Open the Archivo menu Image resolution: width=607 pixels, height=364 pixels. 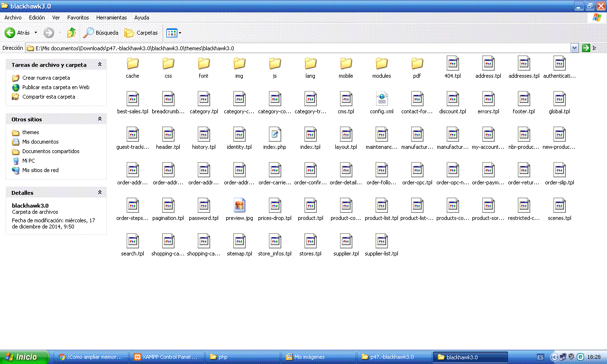pos(13,18)
